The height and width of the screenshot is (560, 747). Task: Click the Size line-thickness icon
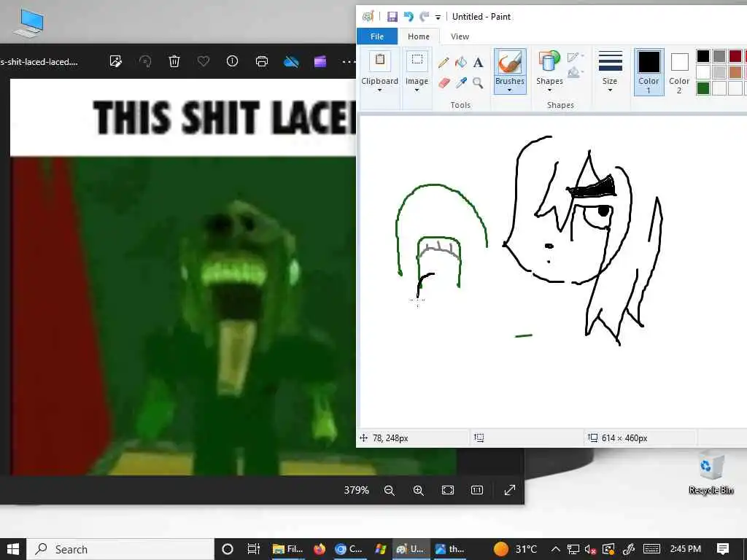pos(610,61)
